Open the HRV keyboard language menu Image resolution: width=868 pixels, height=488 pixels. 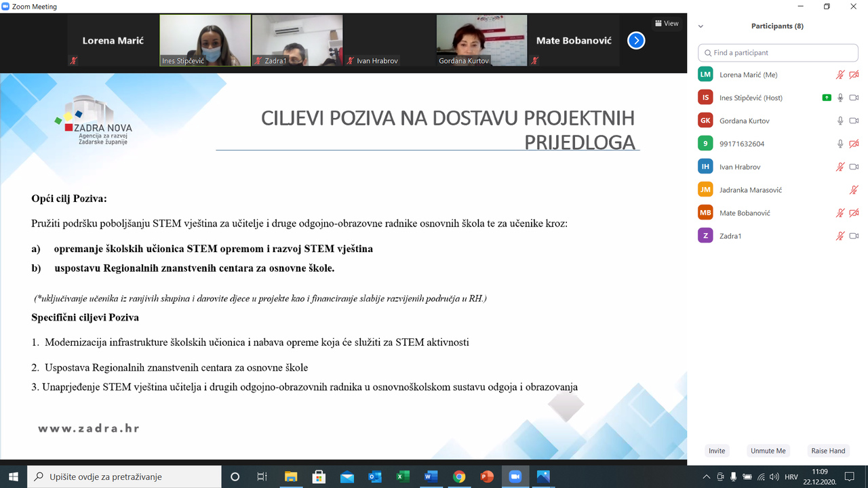(791, 477)
